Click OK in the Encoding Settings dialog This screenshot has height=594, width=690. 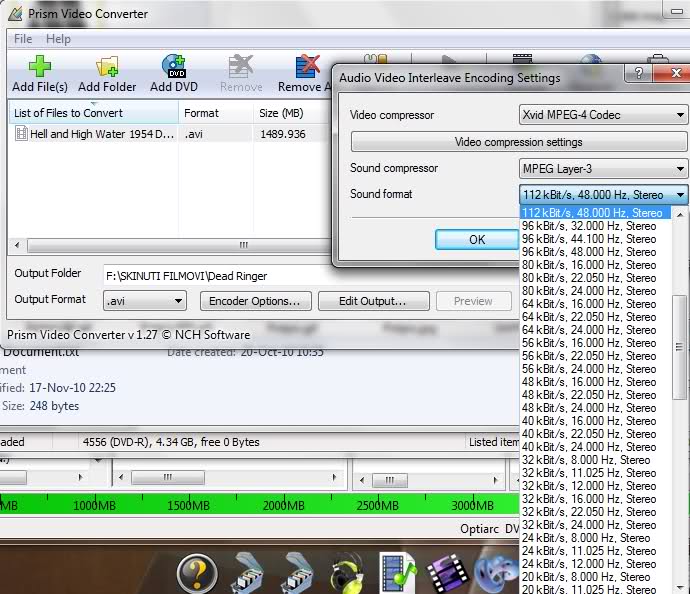pyautogui.click(x=477, y=240)
